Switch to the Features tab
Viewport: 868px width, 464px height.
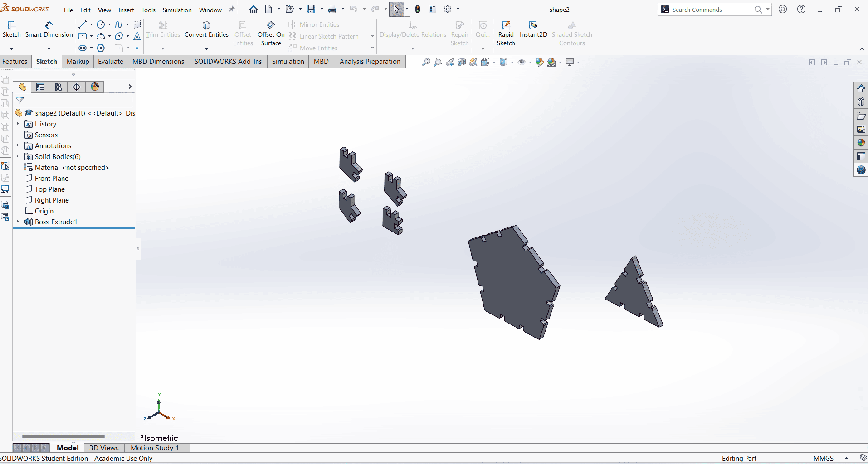tap(15, 62)
